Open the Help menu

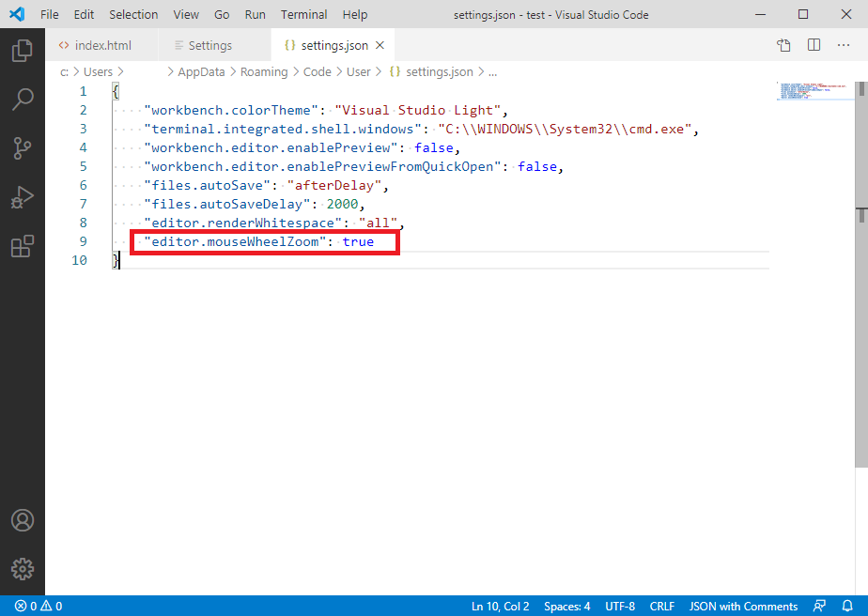click(355, 14)
